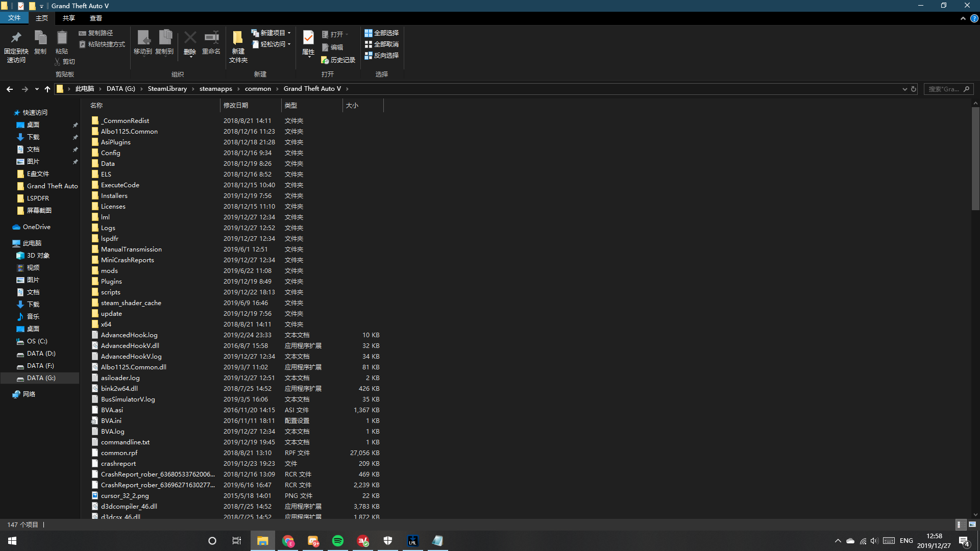980x551 pixels.
Task: Click steamapps in the breadcrumb path
Action: [215, 89]
